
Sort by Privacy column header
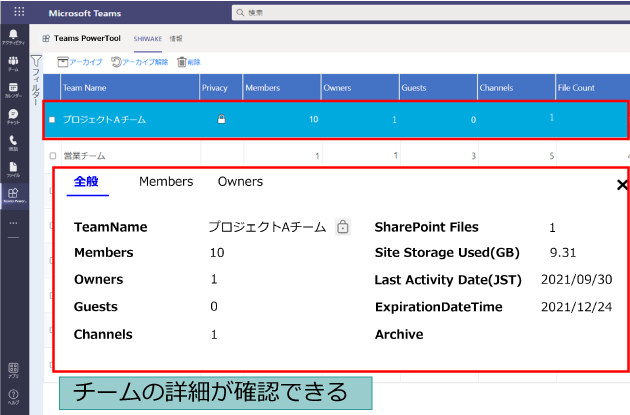[x=221, y=87]
